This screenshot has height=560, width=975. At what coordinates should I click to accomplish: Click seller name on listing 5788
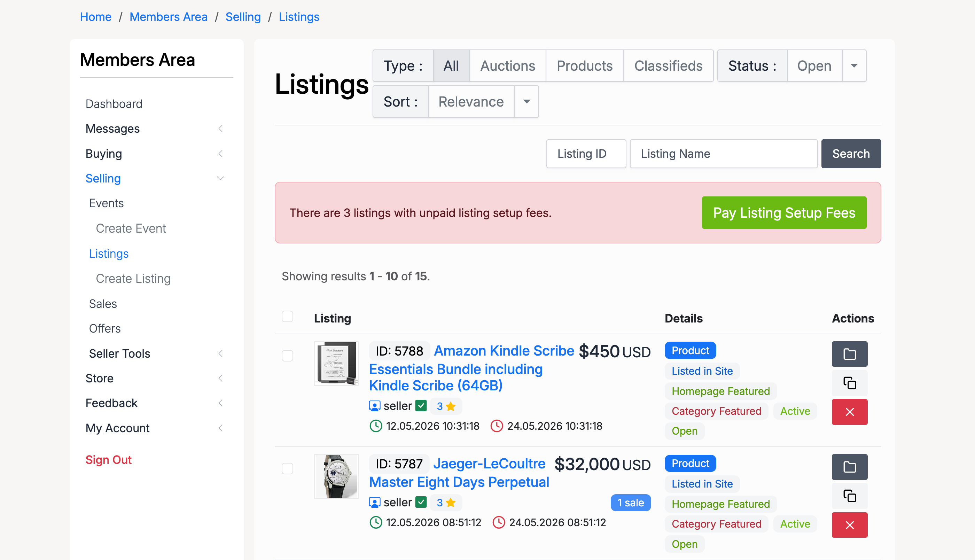tap(398, 406)
